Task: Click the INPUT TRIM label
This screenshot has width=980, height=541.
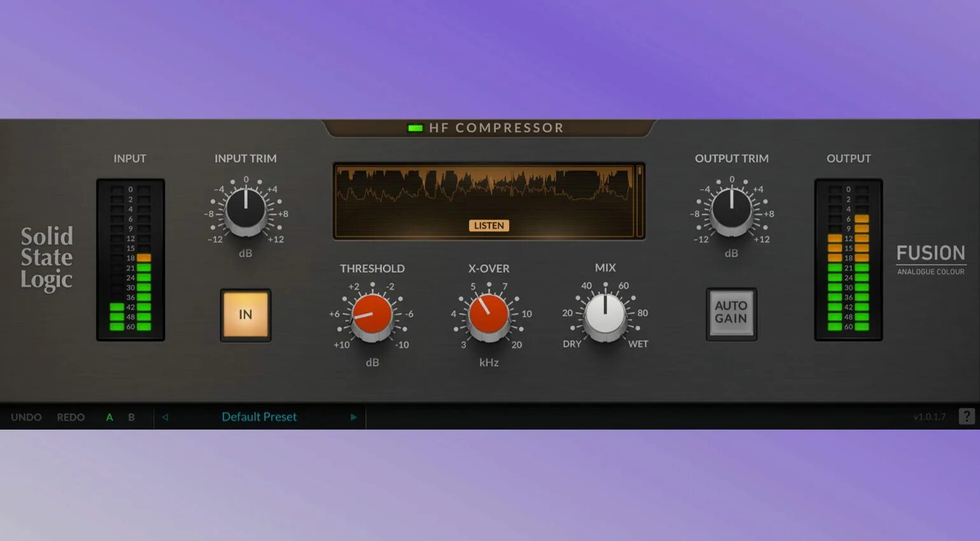Action: point(246,158)
